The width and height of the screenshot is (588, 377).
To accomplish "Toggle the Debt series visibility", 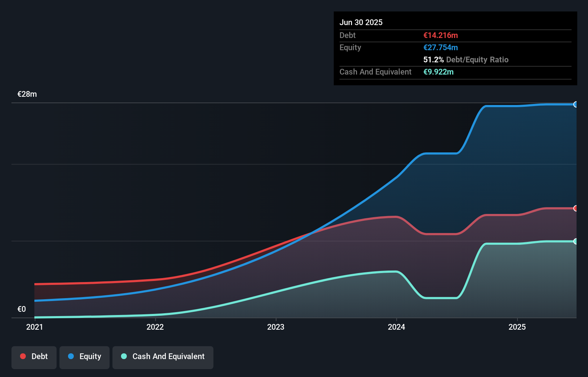I will pos(34,357).
